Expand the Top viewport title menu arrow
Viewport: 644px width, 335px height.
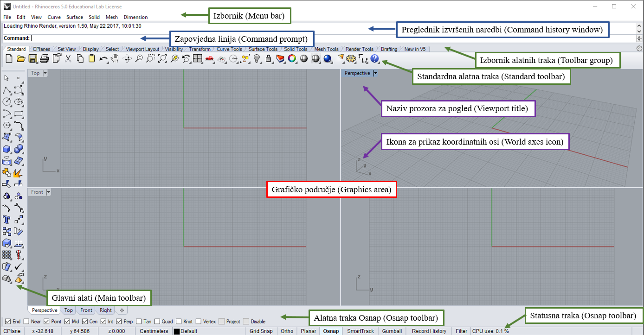click(45, 73)
